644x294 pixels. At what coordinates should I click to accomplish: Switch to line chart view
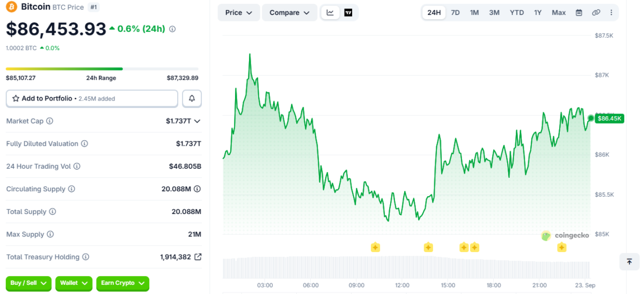tap(330, 12)
